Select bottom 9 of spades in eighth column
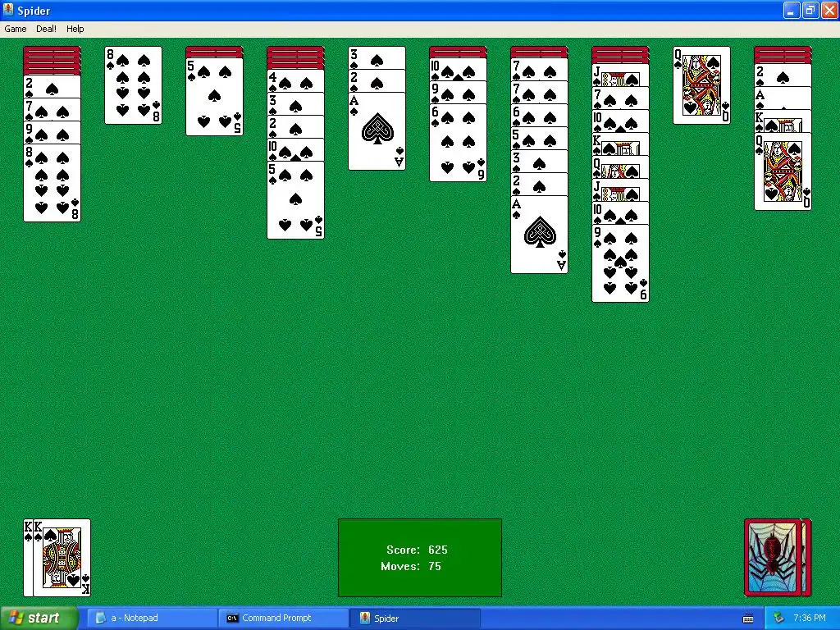The height and width of the screenshot is (630, 840). [x=620, y=263]
